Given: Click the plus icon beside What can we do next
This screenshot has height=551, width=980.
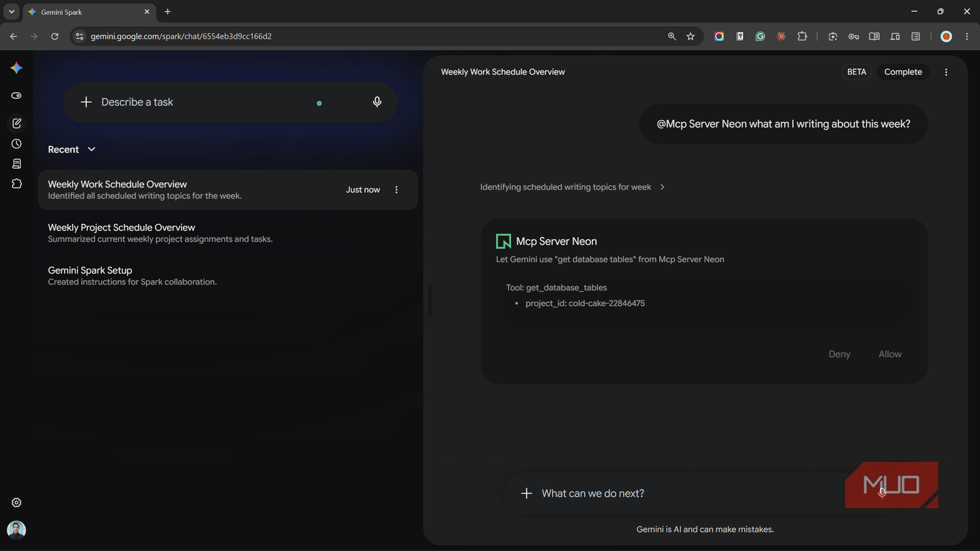Looking at the screenshot, I should (527, 494).
